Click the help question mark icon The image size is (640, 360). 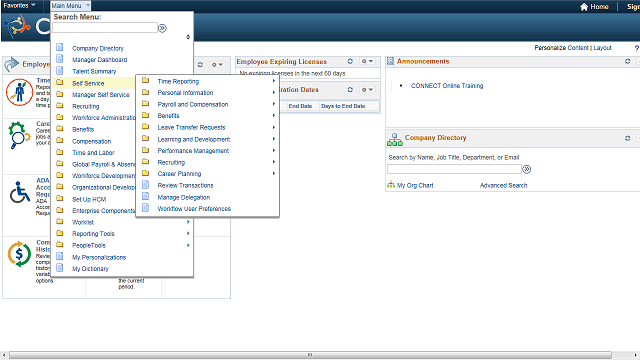click(x=637, y=48)
